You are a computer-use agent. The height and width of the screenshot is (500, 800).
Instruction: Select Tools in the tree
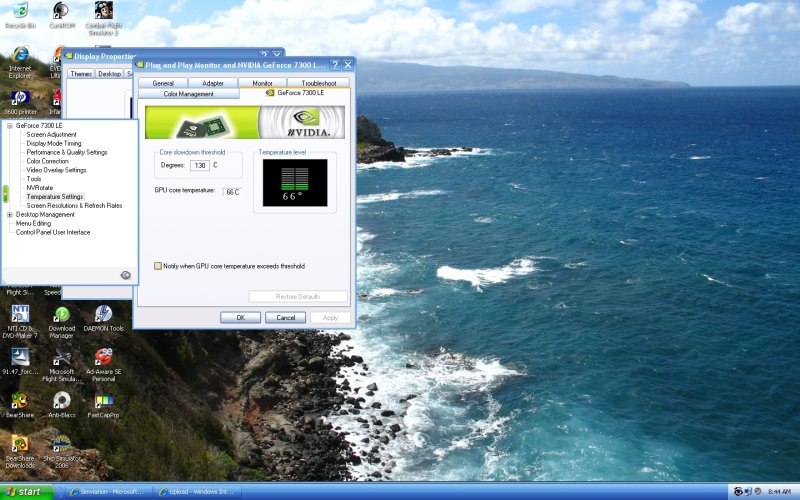34,179
